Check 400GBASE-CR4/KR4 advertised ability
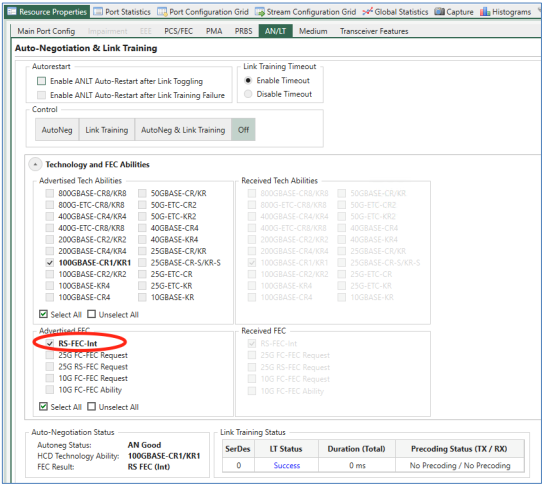544x487 pixels. tap(50, 216)
